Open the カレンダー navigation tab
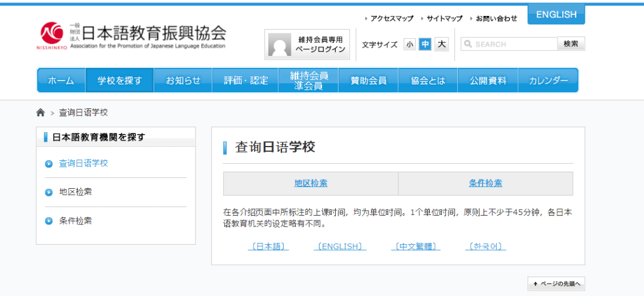The image size is (644, 296). [x=549, y=80]
